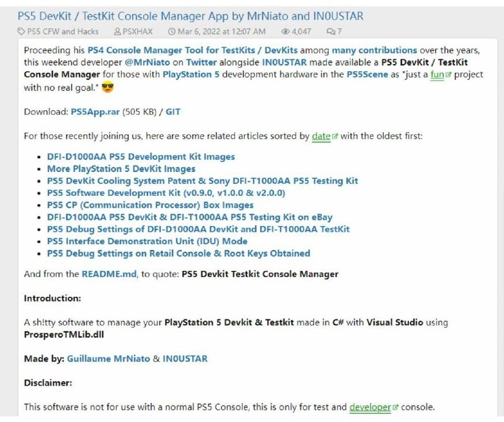Click the (505 KB) file size text
This screenshot has height=422, width=504.
click(x=139, y=112)
